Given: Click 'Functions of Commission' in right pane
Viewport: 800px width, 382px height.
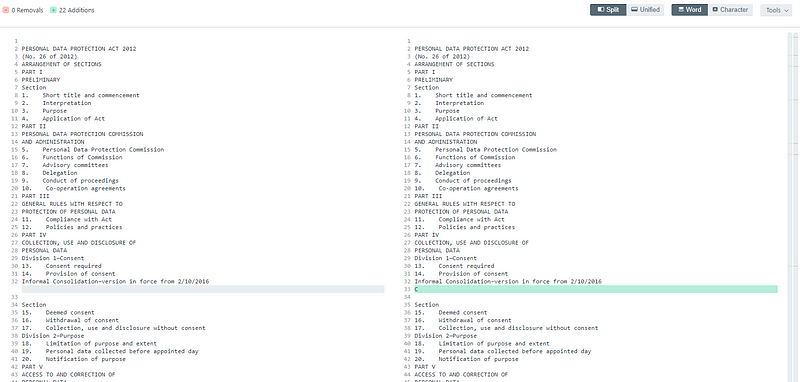Looking at the screenshot, I should coord(475,158).
